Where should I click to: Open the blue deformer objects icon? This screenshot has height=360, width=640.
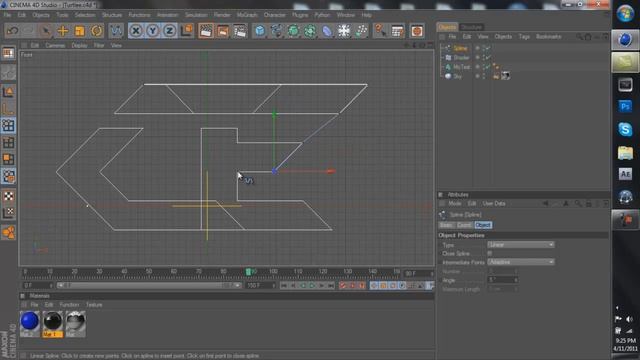(327, 31)
